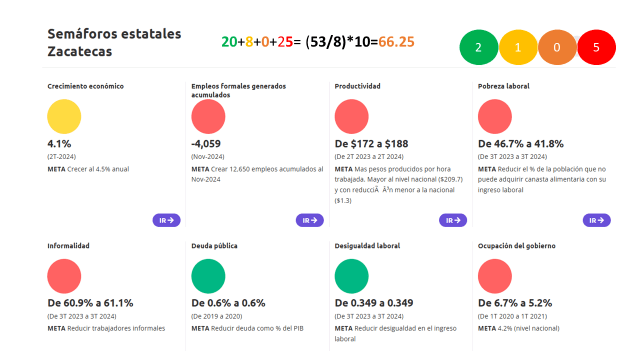640x360 pixels.
Task: Click green indicator for Desigualdad laboral
Action: (351, 276)
